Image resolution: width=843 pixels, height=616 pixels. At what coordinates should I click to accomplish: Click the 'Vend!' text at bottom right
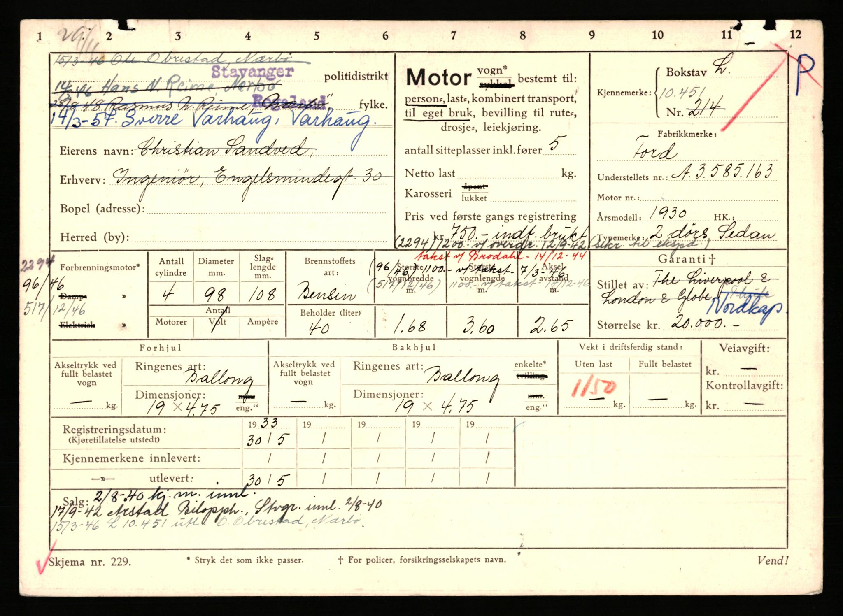tap(773, 560)
